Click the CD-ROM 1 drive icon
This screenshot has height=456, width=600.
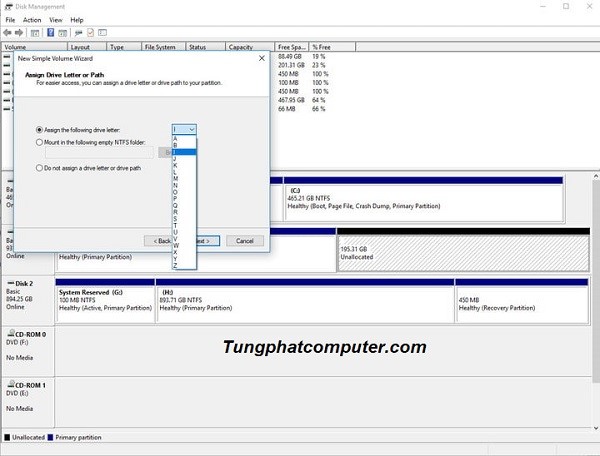pos(11,384)
